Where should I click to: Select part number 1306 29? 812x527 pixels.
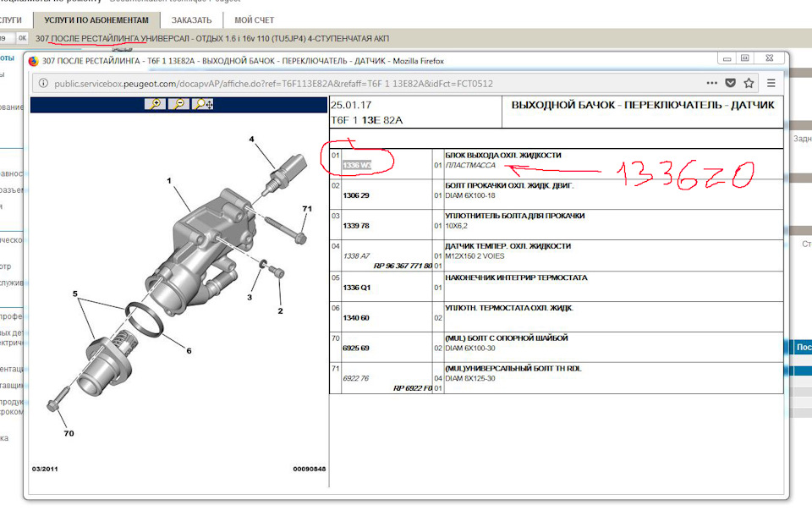pyautogui.click(x=356, y=195)
